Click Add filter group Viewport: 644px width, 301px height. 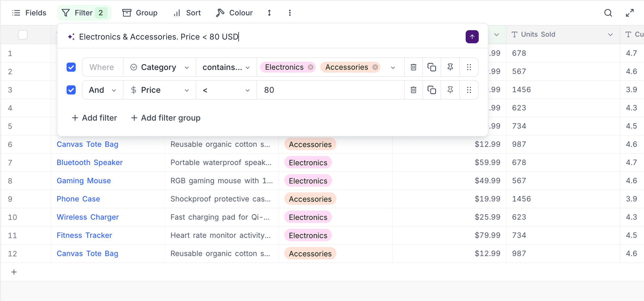click(166, 118)
